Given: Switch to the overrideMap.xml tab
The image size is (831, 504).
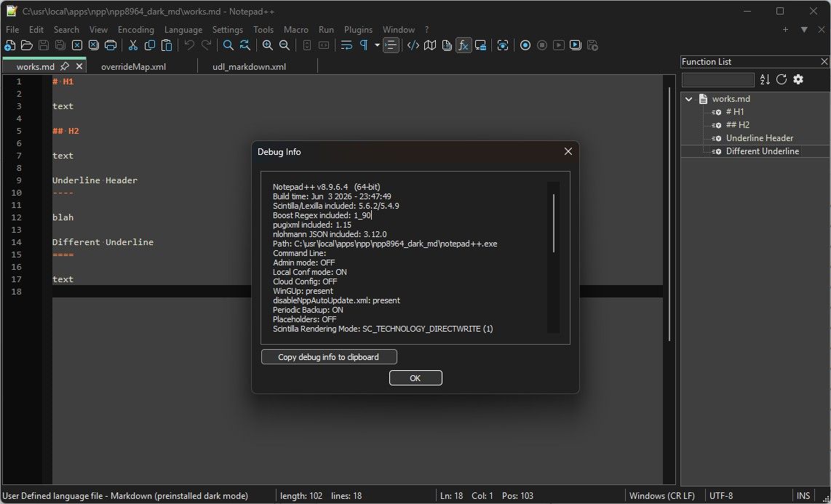Looking at the screenshot, I should tap(134, 67).
